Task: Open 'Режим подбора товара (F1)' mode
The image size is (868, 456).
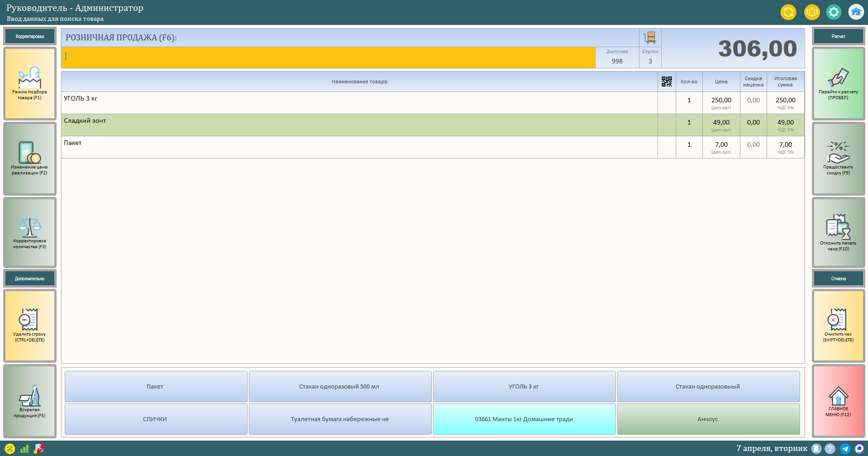Action: 30,84
